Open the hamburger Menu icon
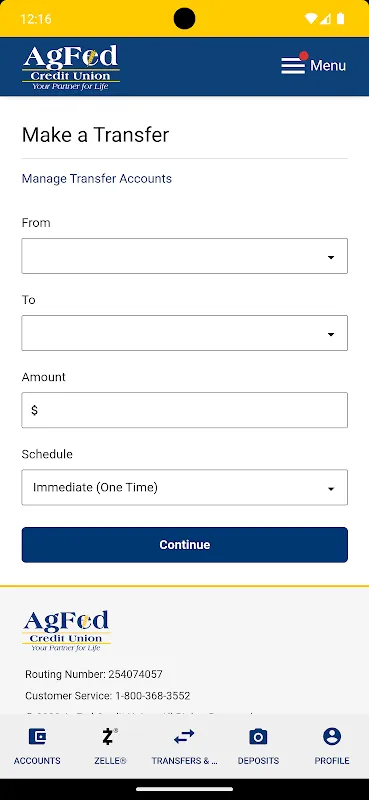The image size is (369, 800). [293, 65]
